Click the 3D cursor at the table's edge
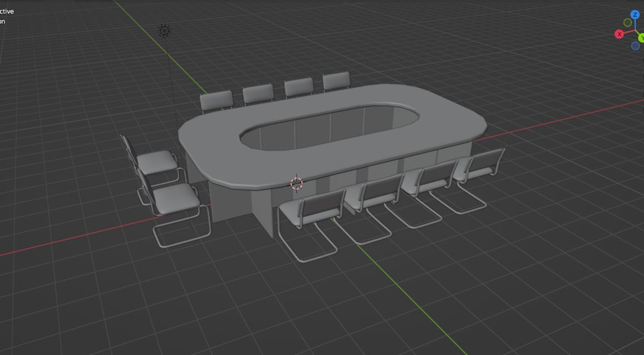Screen dimensions: 644x355 tap(297, 183)
